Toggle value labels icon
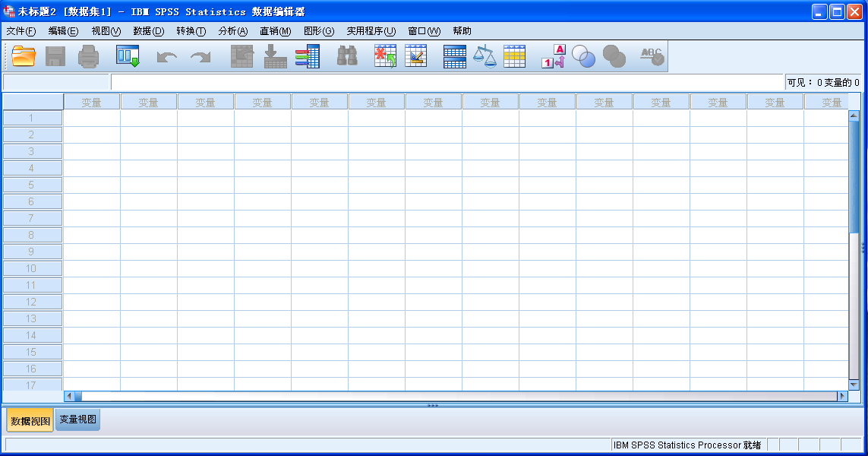Screen dimensions: 868x456 554,56
